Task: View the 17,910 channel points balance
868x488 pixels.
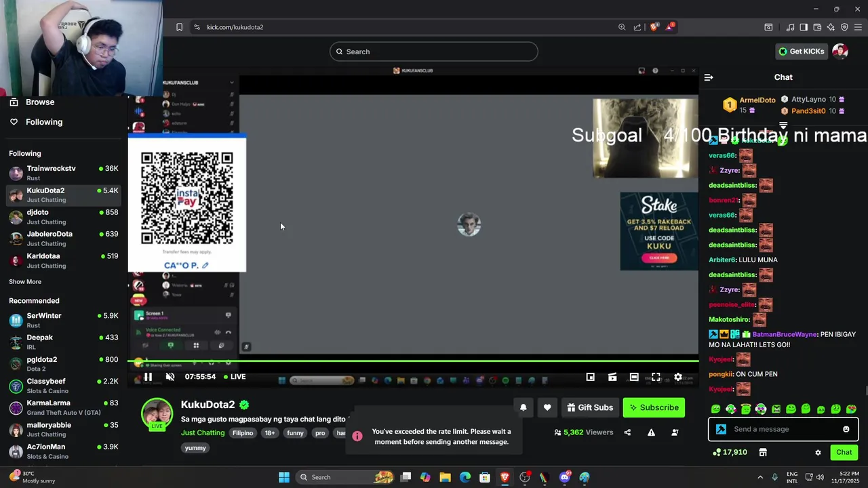Action: (730, 452)
